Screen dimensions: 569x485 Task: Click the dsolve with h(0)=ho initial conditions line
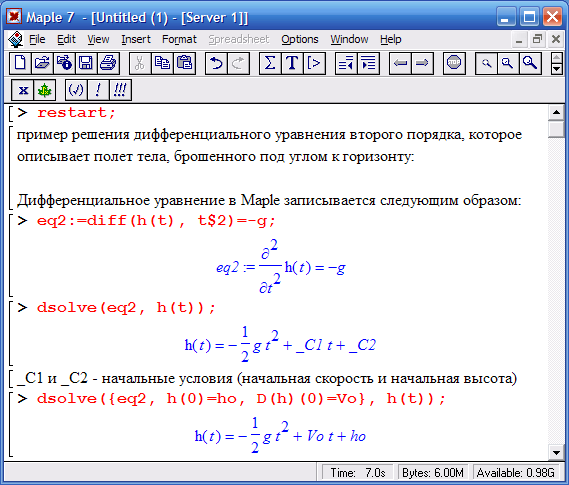pos(241,399)
